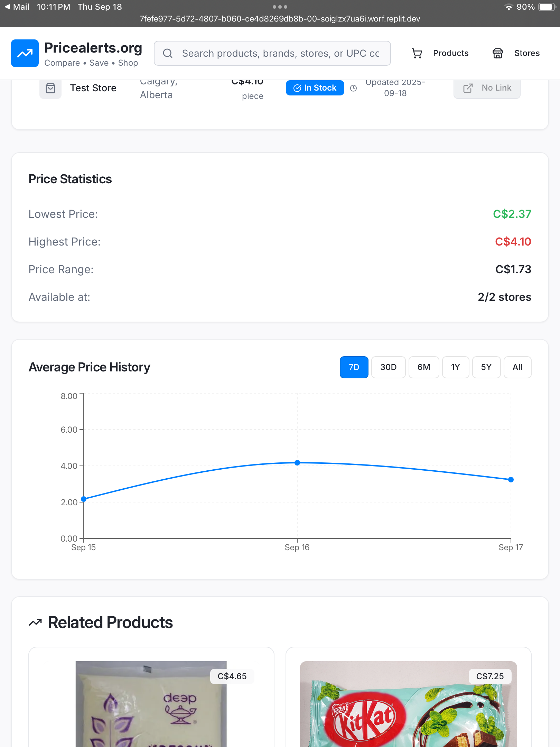Click the In Stock badge
This screenshot has width=560, height=747.
pyautogui.click(x=315, y=88)
